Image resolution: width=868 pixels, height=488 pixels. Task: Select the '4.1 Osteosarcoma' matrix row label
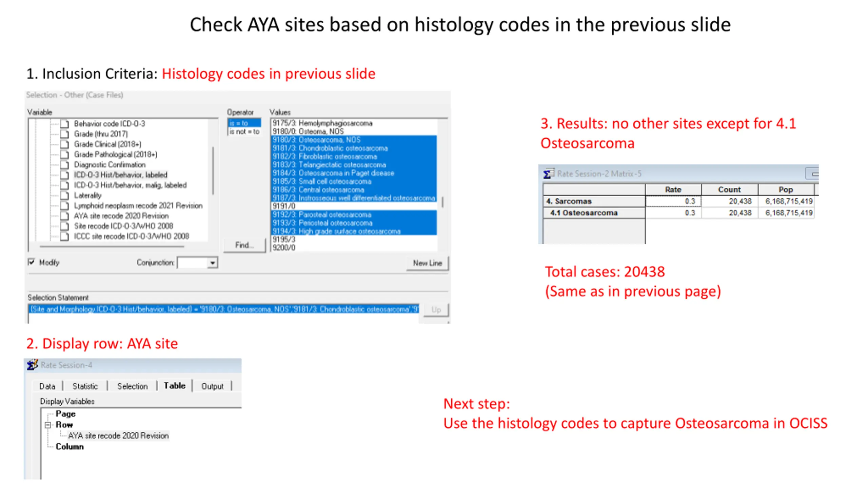(594, 212)
